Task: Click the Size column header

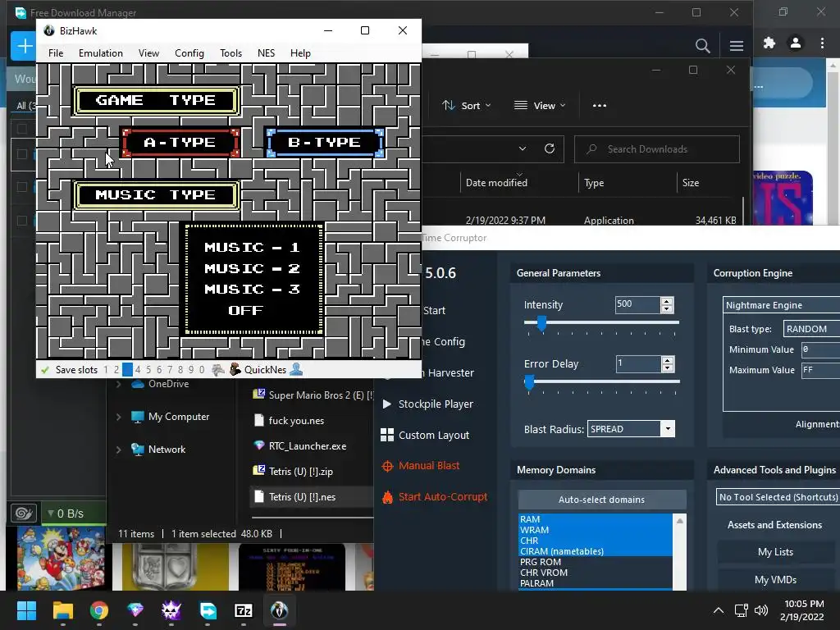Action: click(691, 183)
